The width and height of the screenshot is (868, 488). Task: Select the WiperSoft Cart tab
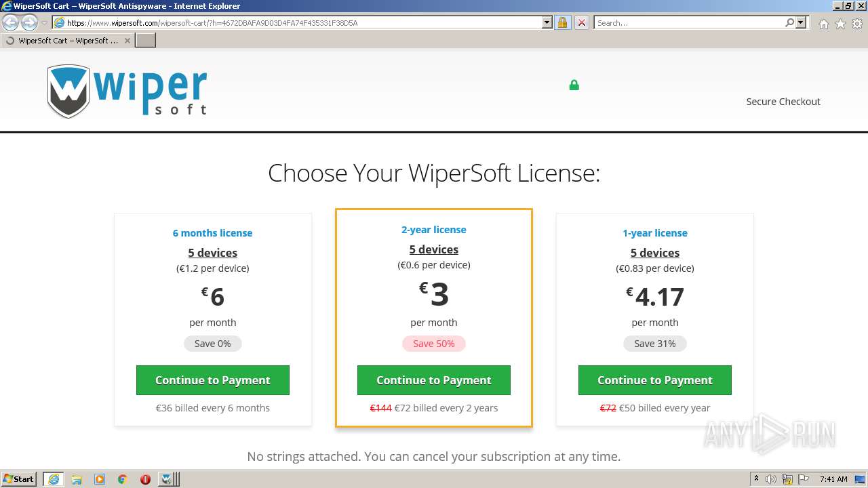[68, 41]
